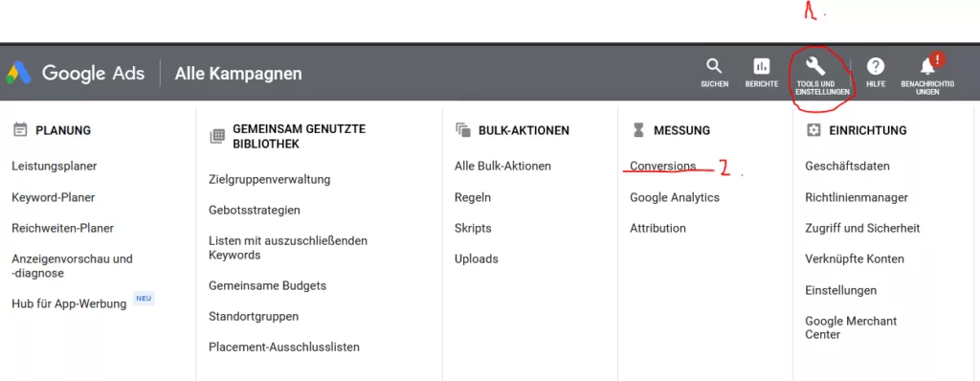Viewport: 980px width, 381px height.
Task: Open Keyword-Planer in Planung
Action: point(54,197)
